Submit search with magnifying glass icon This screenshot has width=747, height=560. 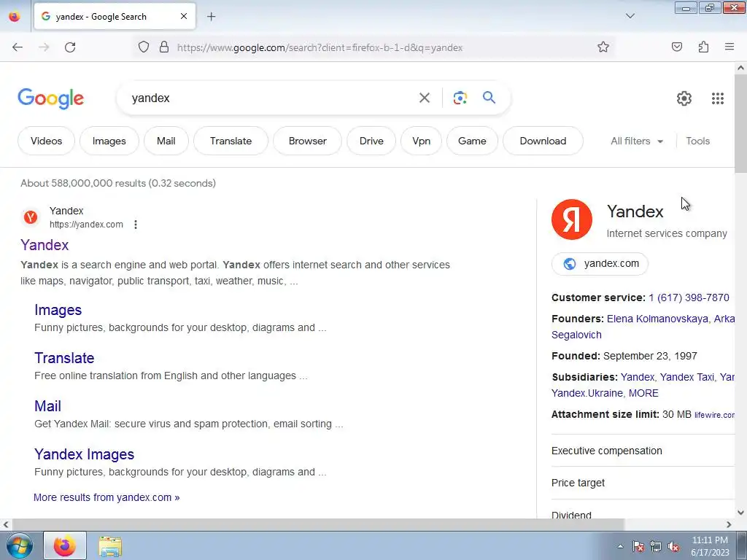pyautogui.click(x=489, y=98)
